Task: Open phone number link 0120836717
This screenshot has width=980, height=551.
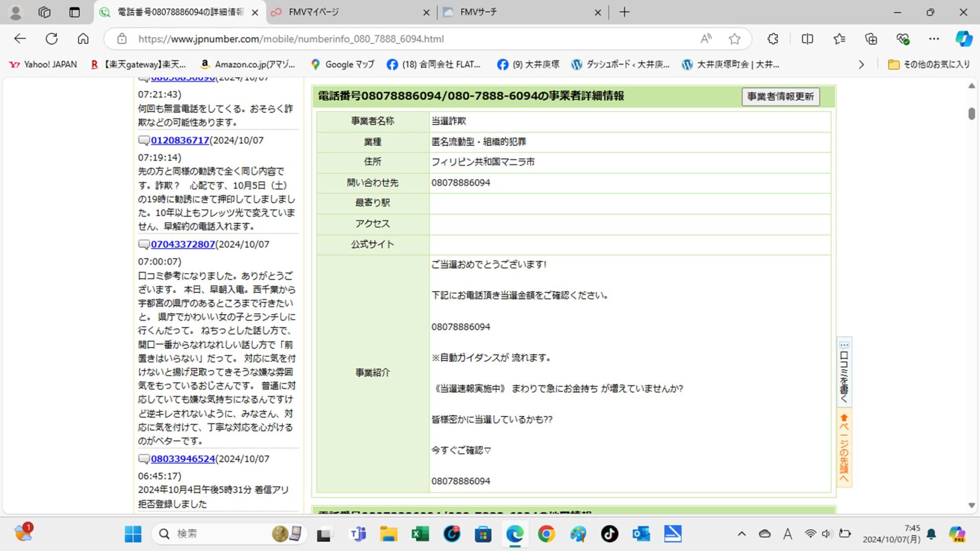Action: click(x=180, y=140)
